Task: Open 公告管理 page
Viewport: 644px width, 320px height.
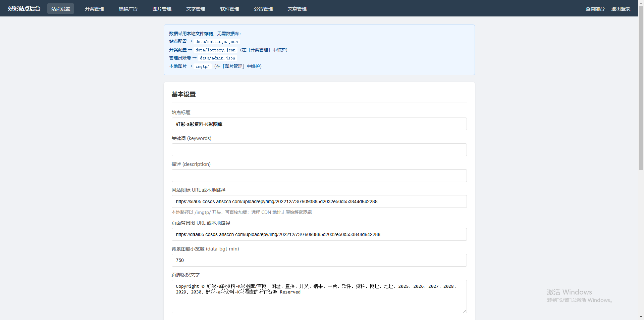Action: click(263, 9)
